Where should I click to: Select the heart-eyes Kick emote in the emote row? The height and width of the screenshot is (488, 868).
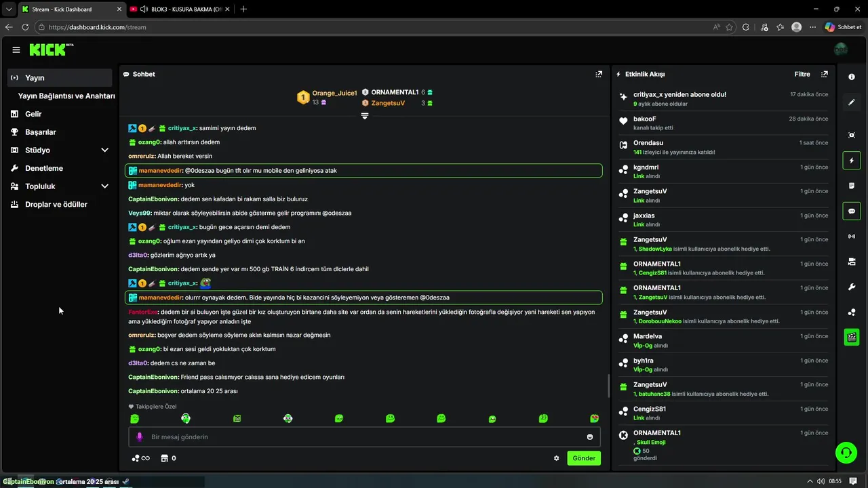point(595,418)
